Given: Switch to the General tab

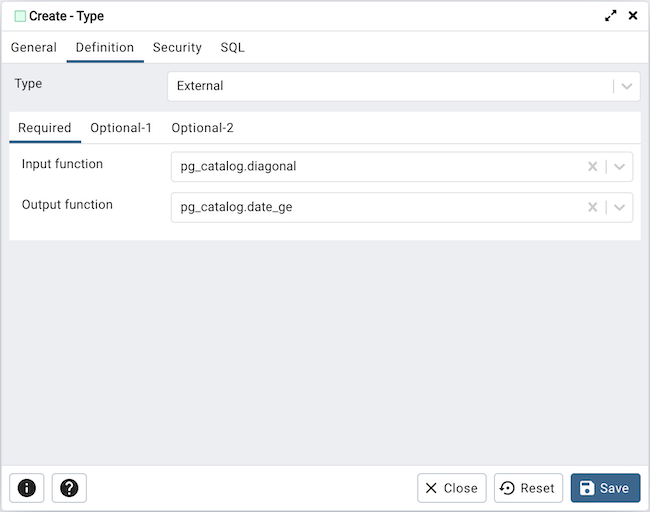Looking at the screenshot, I should pyautogui.click(x=34, y=47).
